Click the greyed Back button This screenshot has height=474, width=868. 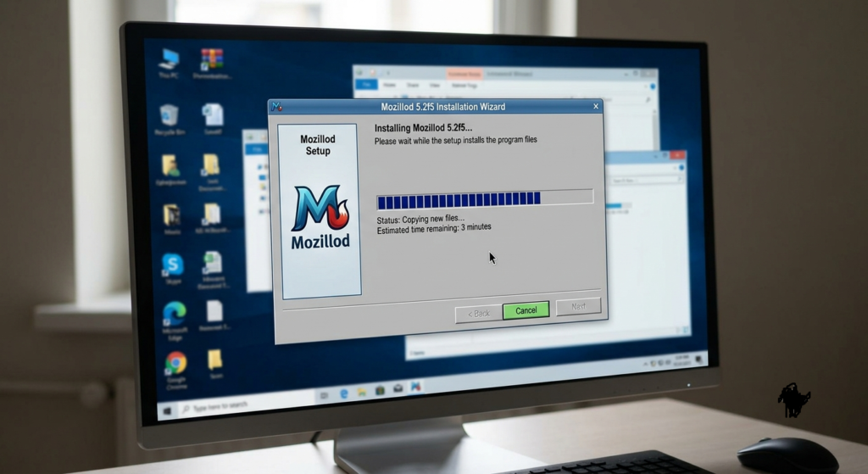click(478, 314)
